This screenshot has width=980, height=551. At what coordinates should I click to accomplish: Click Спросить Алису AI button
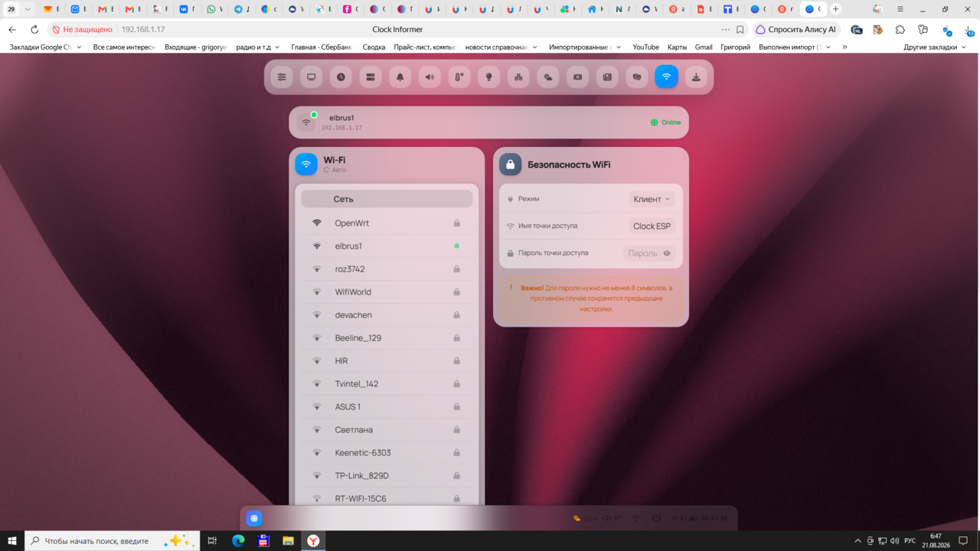pos(795,29)
